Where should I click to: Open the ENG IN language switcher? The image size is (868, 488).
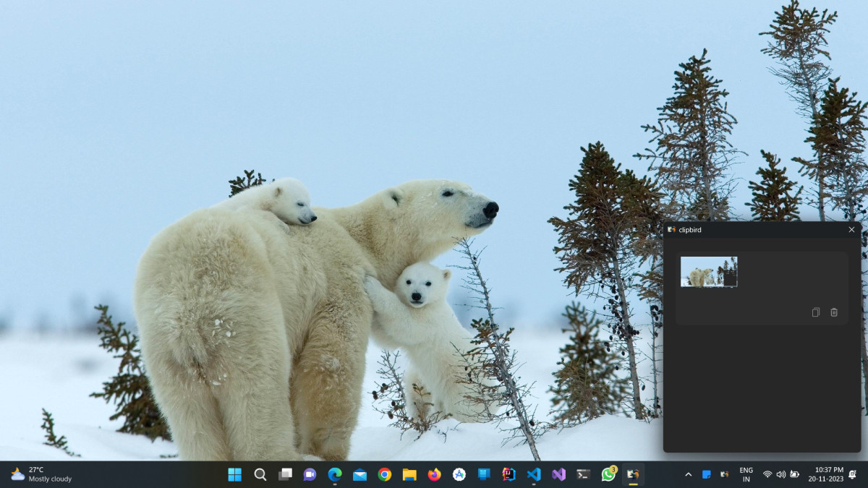coord(746,474)
